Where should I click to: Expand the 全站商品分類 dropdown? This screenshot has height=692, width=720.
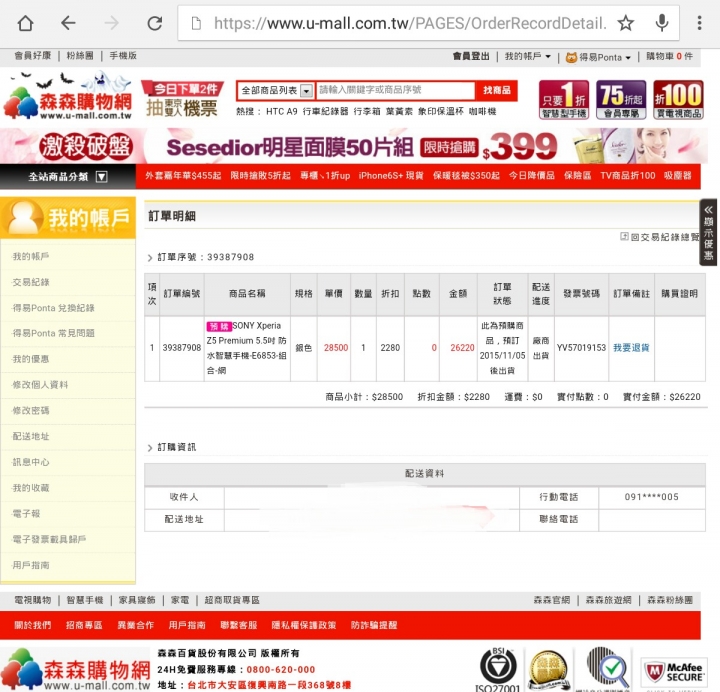click(x=68, y=177)
